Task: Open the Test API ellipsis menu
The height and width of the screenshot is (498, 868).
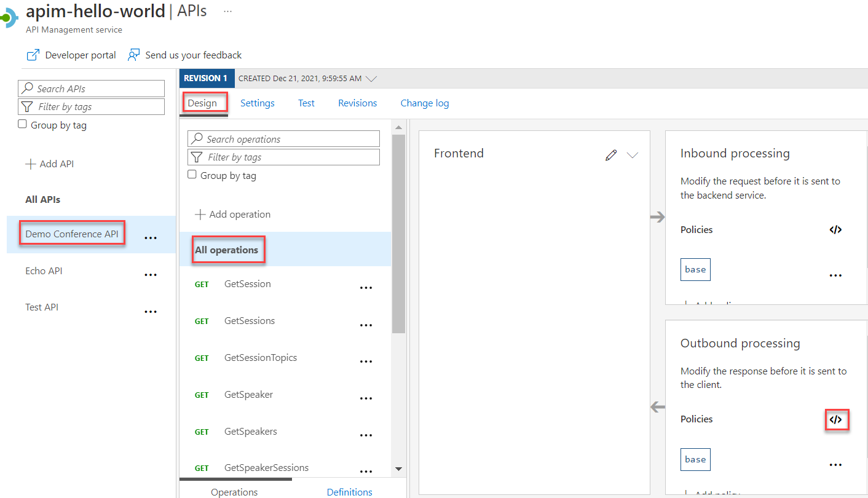Action: (x=151, y=312)
